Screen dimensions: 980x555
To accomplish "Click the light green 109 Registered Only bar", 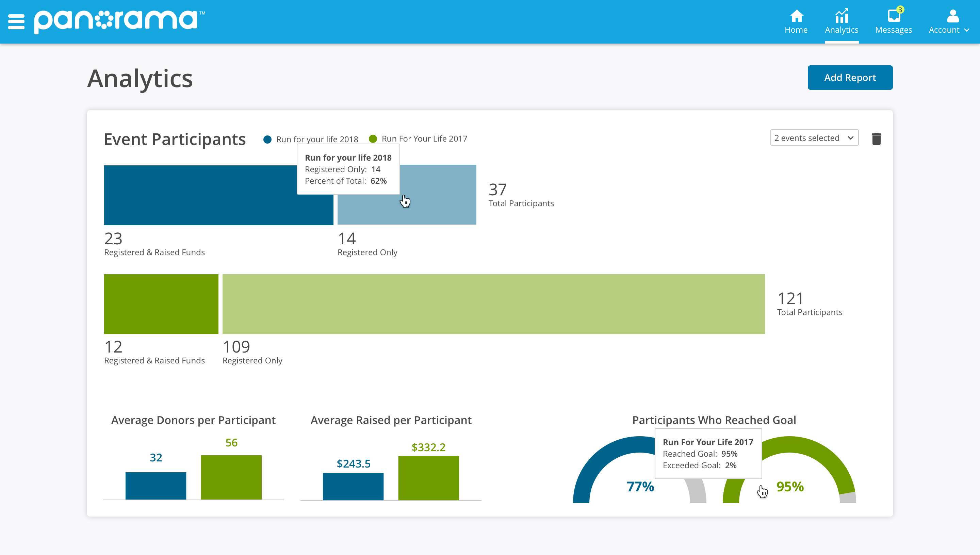I will pyautogui.click(x=493, y=304).
